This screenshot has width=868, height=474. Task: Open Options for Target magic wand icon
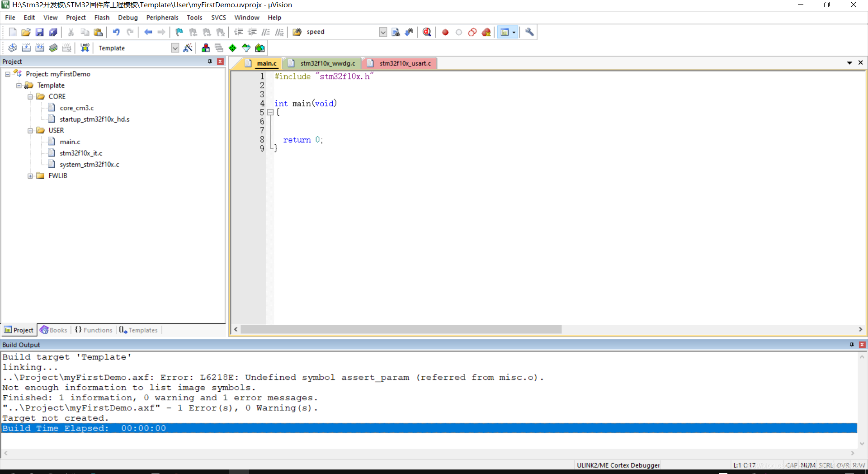tap(188, 48)
